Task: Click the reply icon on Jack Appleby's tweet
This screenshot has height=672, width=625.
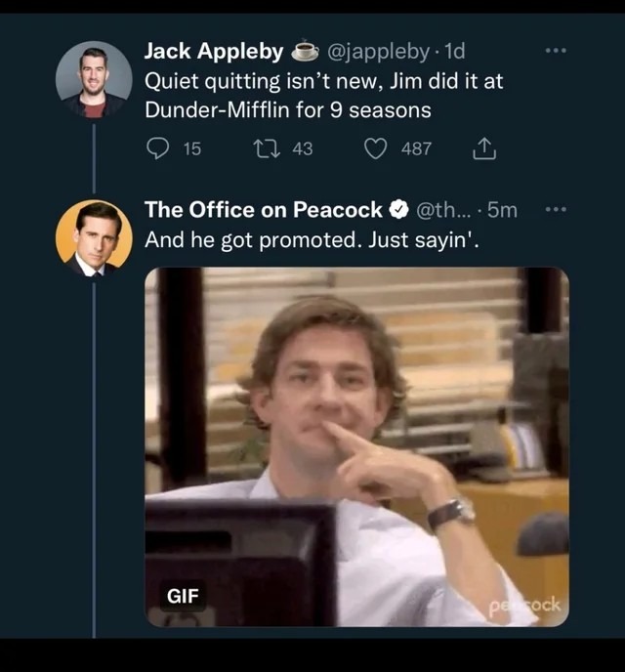Action: (157, 148)
